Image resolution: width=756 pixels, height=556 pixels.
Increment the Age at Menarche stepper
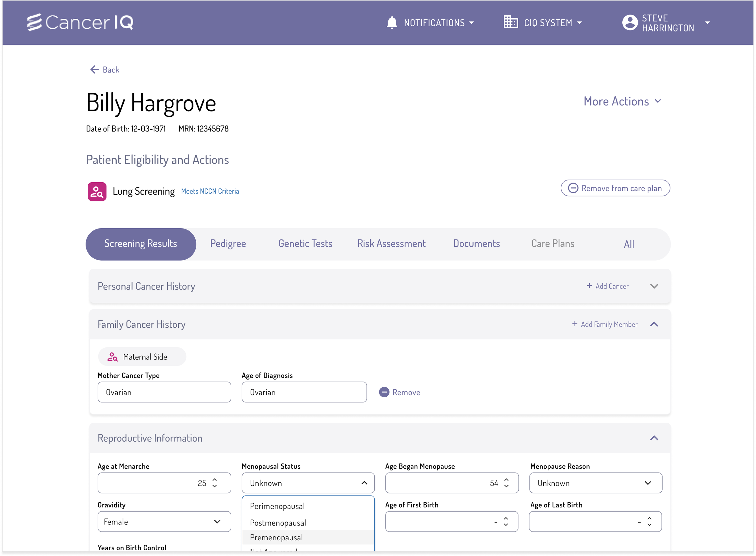[x=214, y=480]
